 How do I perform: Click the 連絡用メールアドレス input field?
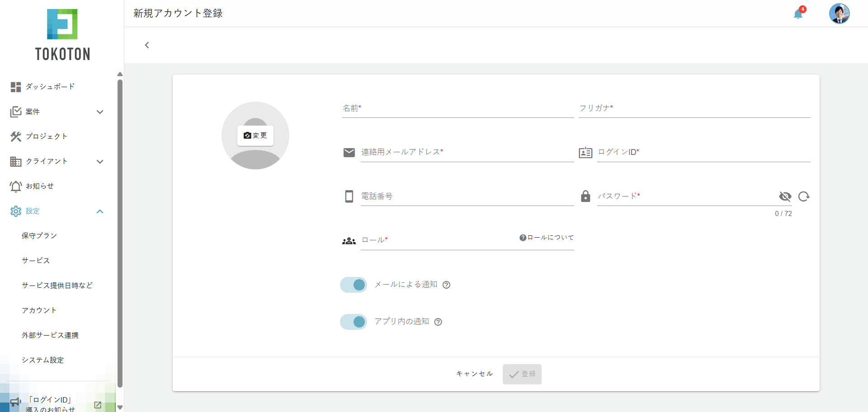tap(467, 152)
